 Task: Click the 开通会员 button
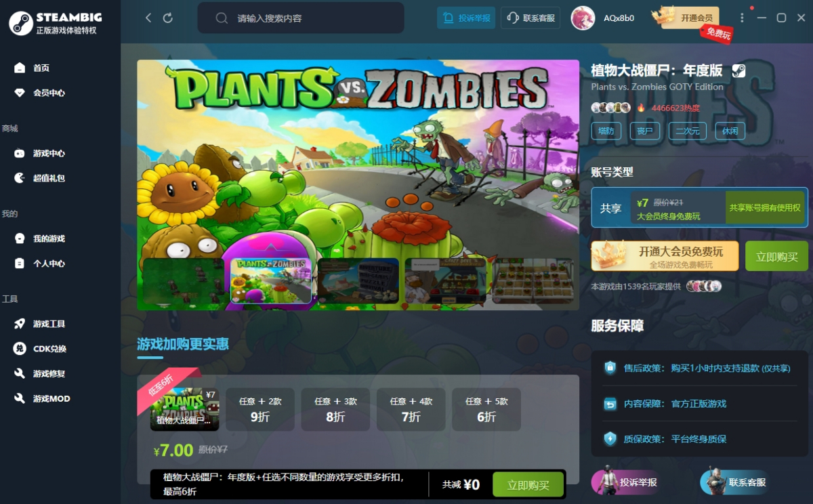coord(690,18)
